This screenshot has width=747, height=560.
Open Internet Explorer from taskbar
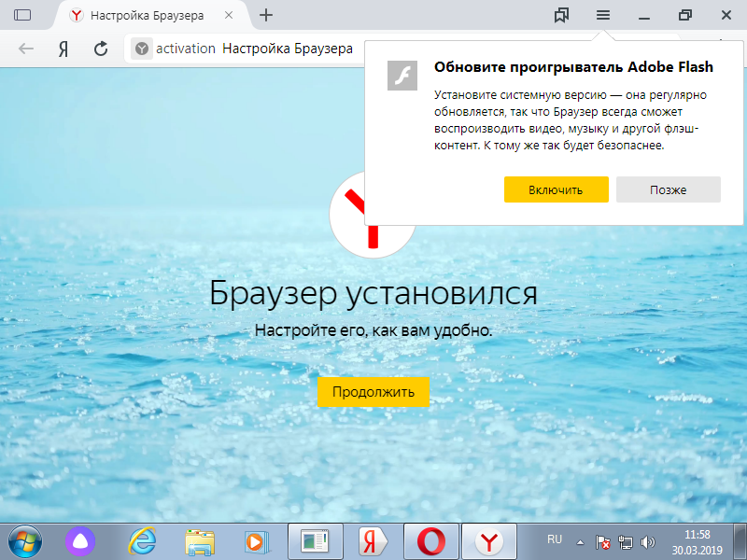143,542
